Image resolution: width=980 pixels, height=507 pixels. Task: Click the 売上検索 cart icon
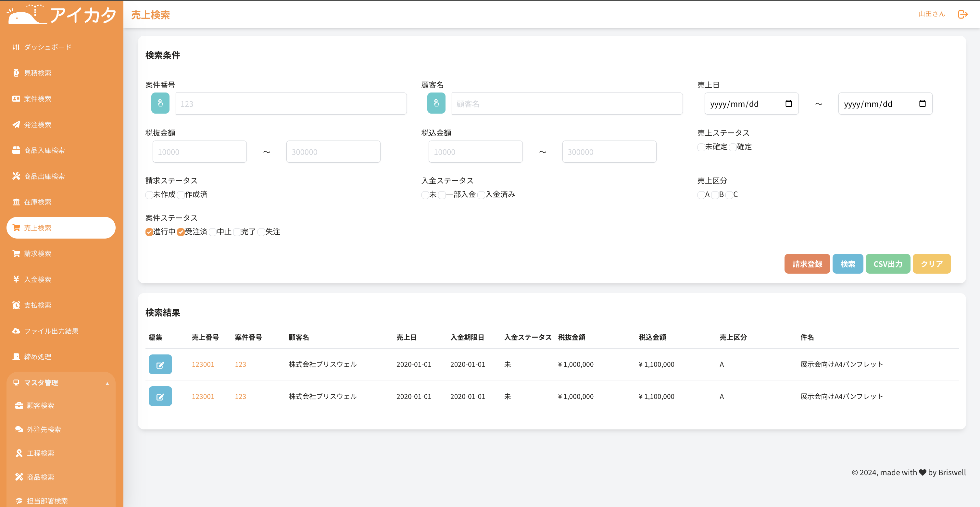16,228
